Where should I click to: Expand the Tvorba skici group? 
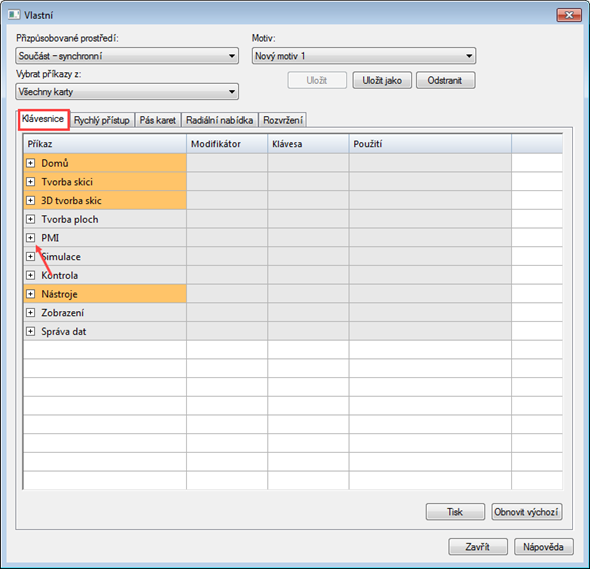pyautogui.click(x=30, y=182)
